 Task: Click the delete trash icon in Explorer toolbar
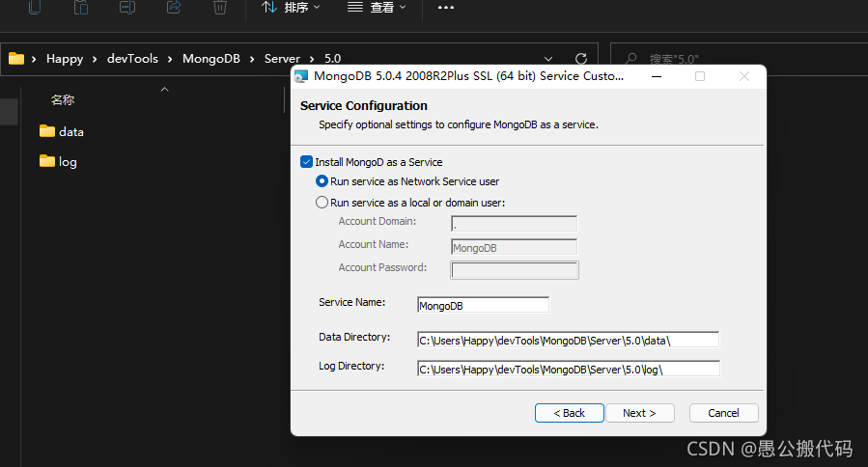point(220,7)
